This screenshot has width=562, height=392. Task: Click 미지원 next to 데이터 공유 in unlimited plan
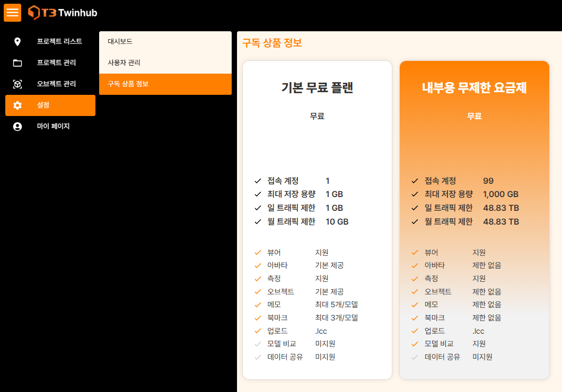(482, 357)
